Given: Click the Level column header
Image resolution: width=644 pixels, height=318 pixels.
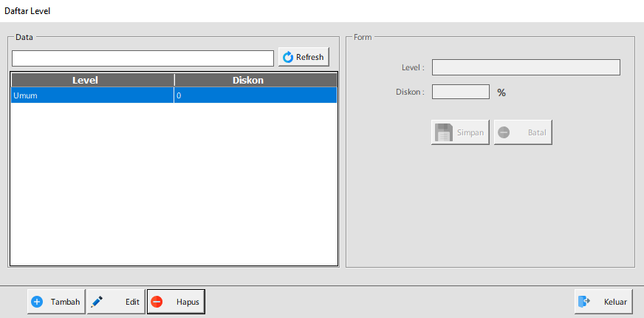Looking at the screenshot, I should pyautogui.click(x=93, y=80).
